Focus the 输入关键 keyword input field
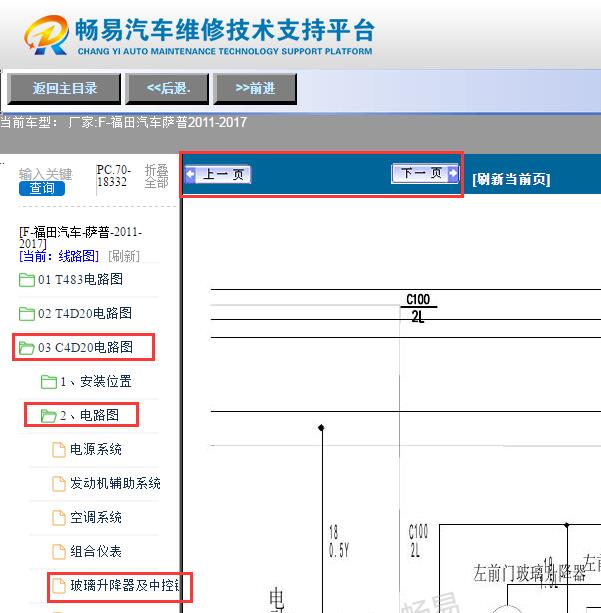Screen dimensions: 601x613 tap(45, 174)
